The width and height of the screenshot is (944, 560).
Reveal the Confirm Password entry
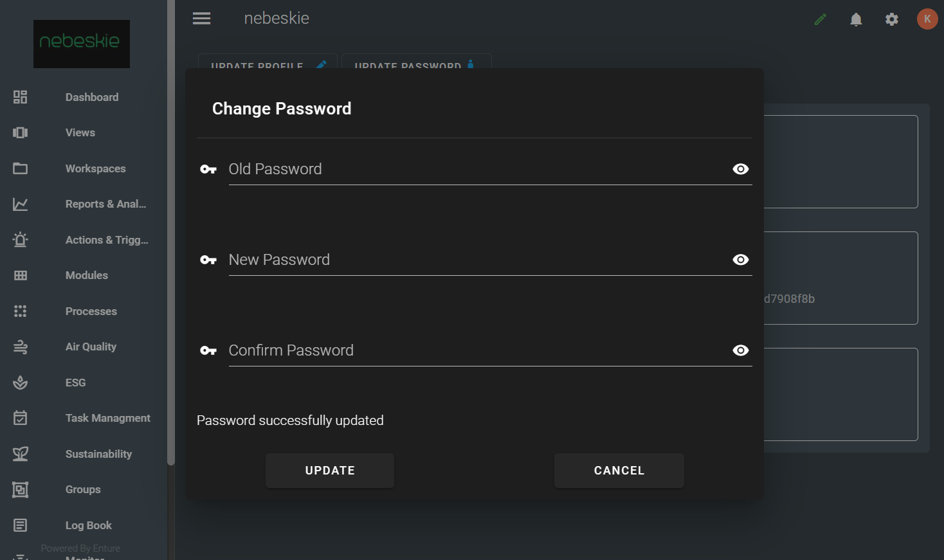pos(741,350)
